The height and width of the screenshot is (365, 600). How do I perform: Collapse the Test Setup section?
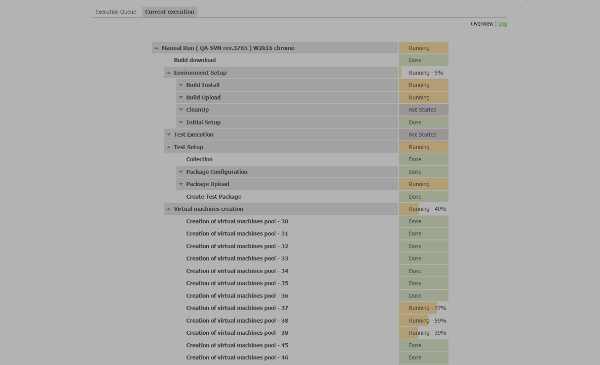(168, 147)
